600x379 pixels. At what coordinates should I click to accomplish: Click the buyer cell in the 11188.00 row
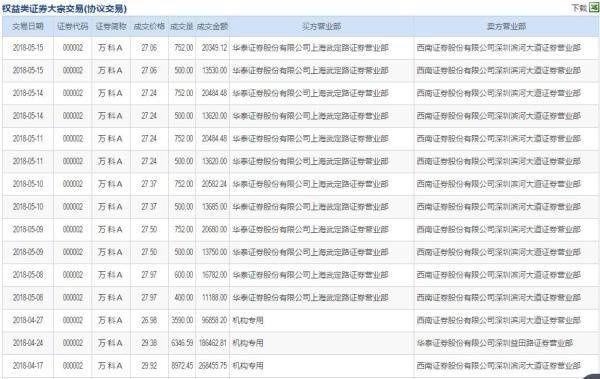click(310, 297)
